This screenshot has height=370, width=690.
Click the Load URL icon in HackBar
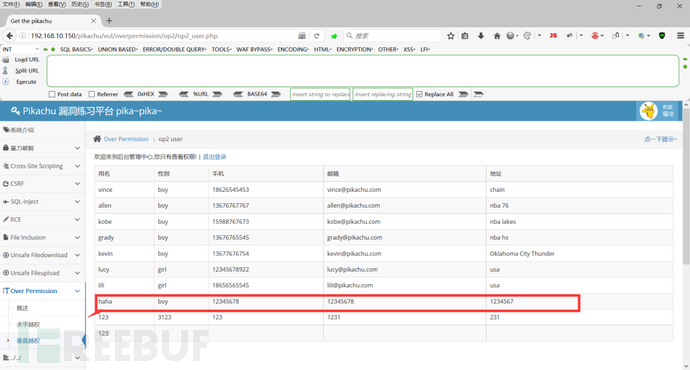6,59
